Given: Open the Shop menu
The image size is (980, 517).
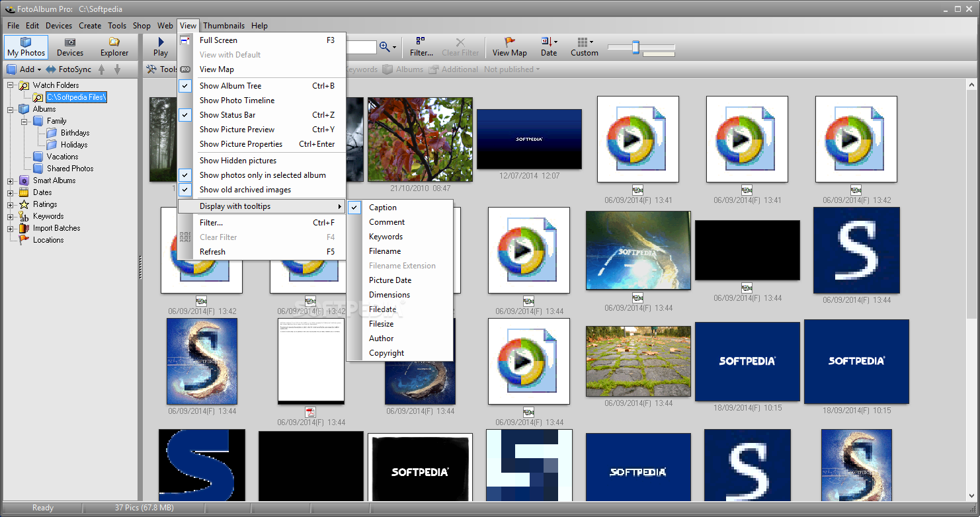Looking at the screenshot, I should tap(142, 26).
